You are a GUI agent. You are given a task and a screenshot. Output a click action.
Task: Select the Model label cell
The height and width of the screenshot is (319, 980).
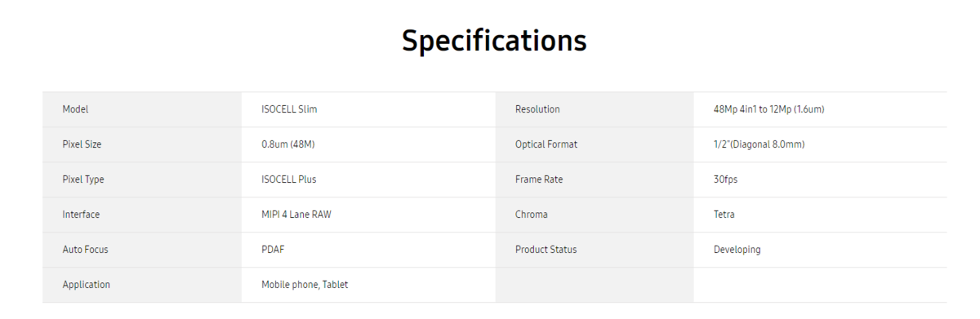(142, 109)
